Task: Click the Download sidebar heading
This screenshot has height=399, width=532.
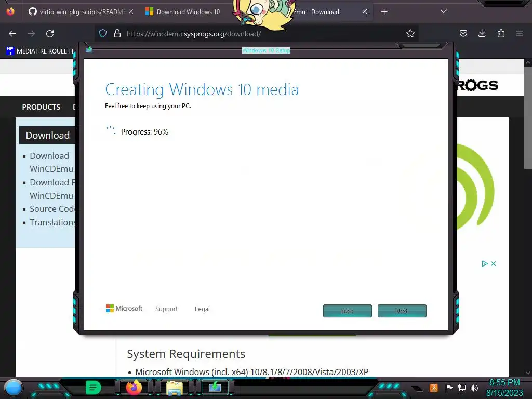Action: (48, 136)
